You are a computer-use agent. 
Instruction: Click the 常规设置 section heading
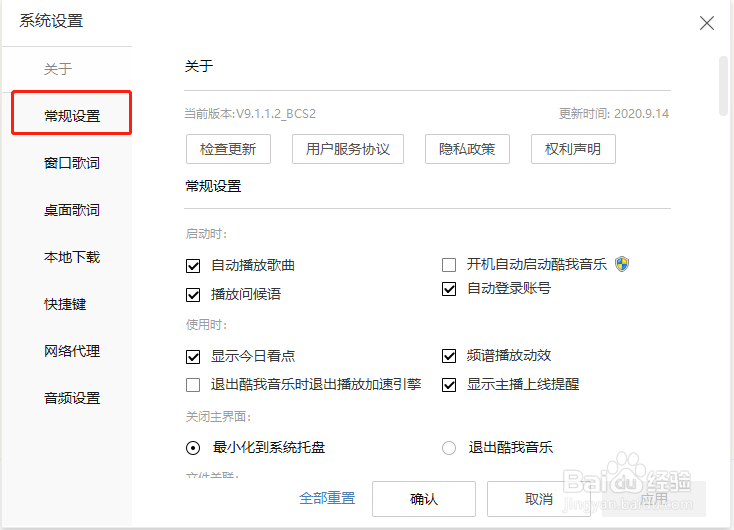213,186
